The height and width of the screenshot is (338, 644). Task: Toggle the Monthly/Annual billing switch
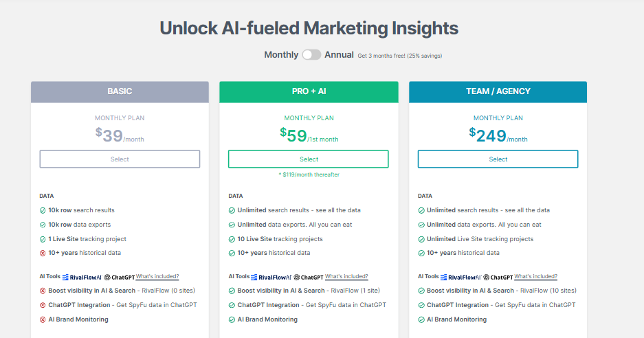click(x=311, y=55)
